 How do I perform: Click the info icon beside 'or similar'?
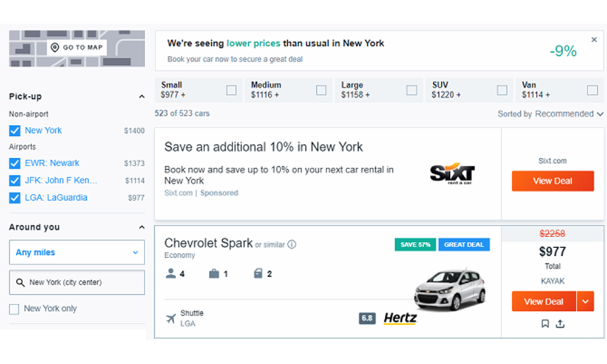click(x=292, y=244)
